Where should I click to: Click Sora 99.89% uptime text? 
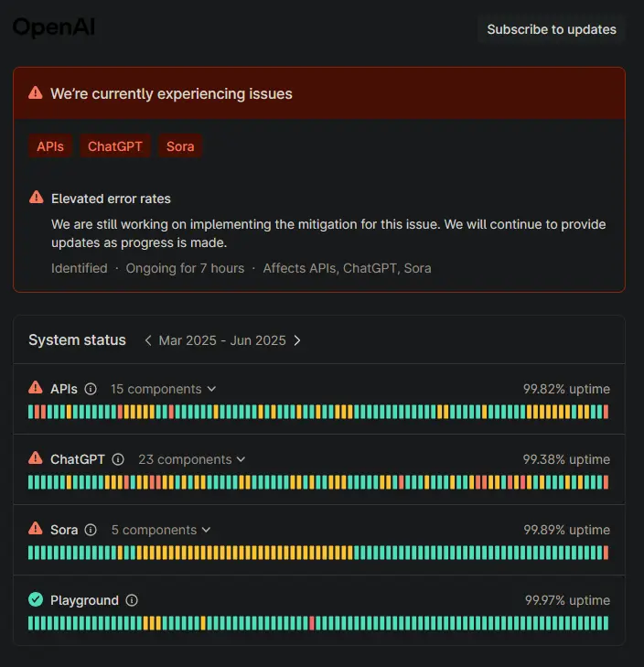566,530
